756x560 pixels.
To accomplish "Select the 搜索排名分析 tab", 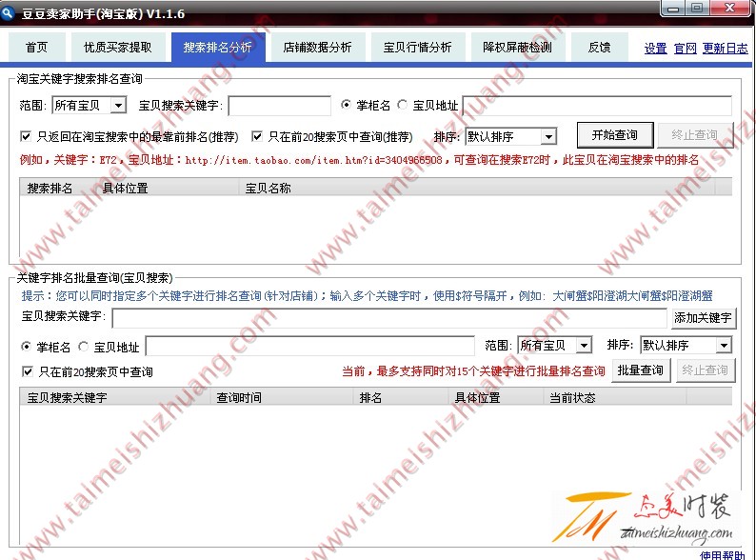I will pos(218,48).
